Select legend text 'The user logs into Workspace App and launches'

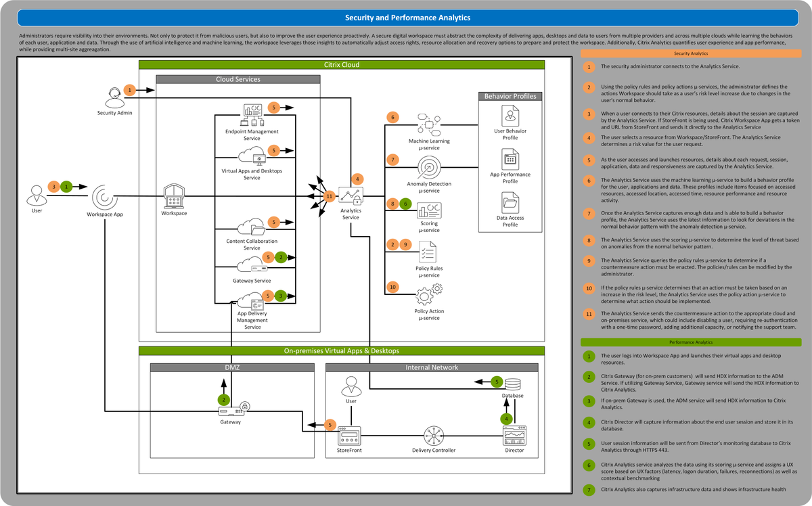[691, 359]
